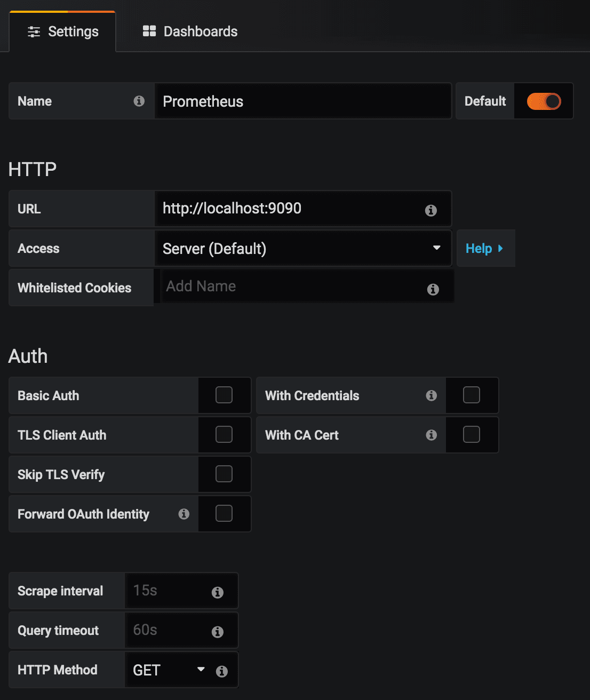Click the With Credentials info icon
The image size is (590, 700).
(432, 395)
